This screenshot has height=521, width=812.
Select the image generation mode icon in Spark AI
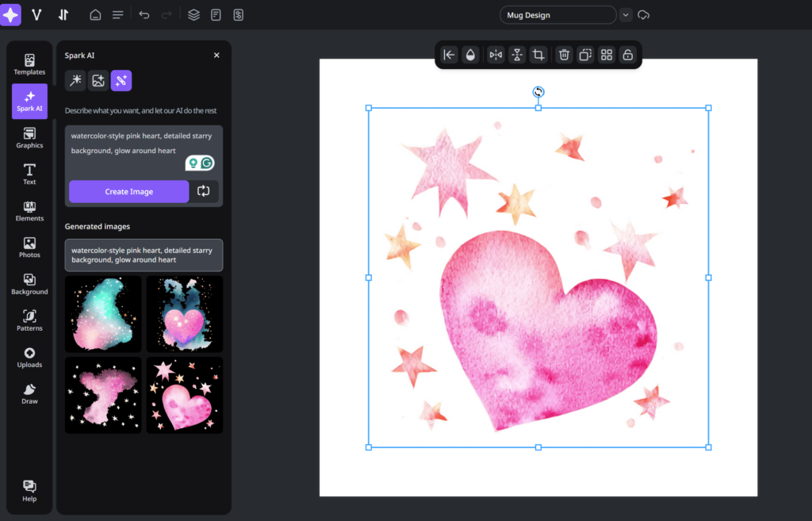pyautogui.click(x=98, y=80)
